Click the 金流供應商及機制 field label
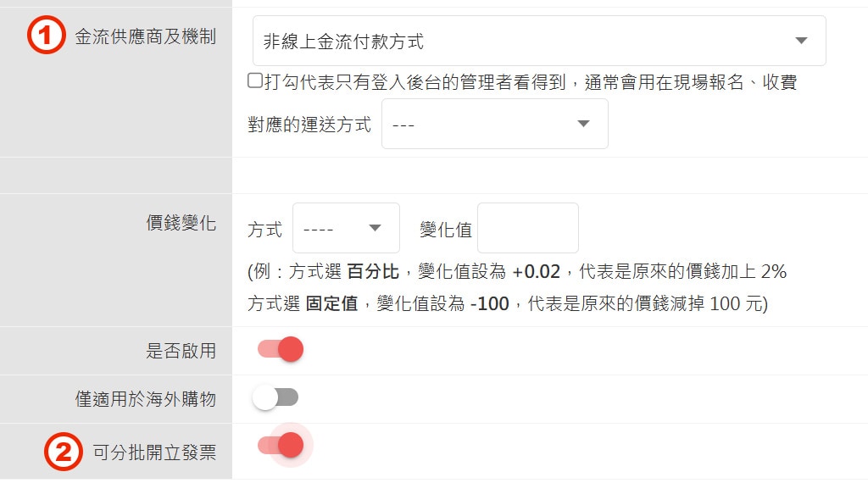868x483 pixels. tap(145, 37)
